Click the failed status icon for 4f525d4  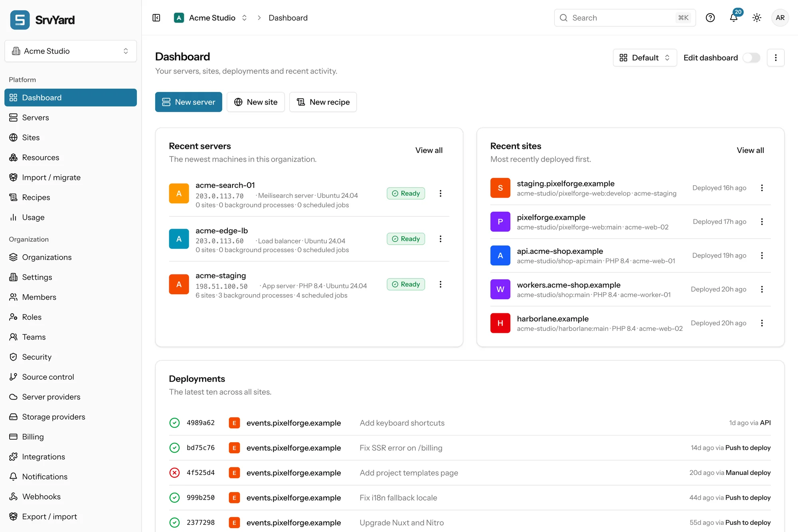pyautogui.click(x=174, y=473)
